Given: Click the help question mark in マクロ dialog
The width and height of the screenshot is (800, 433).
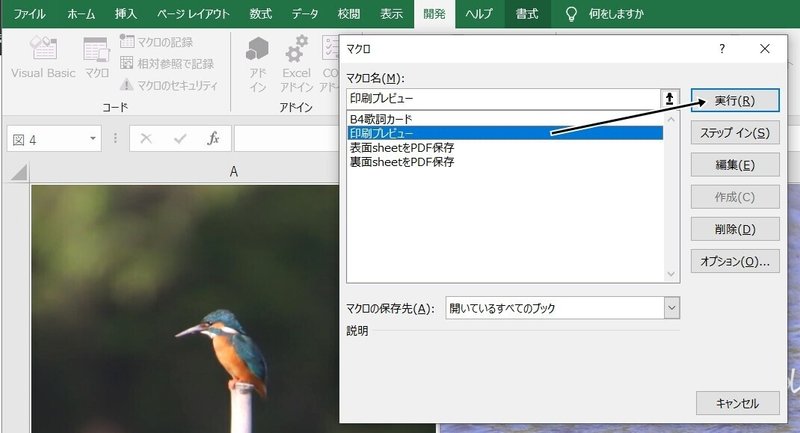Looking at the screenshot, I should click(722, 49).
